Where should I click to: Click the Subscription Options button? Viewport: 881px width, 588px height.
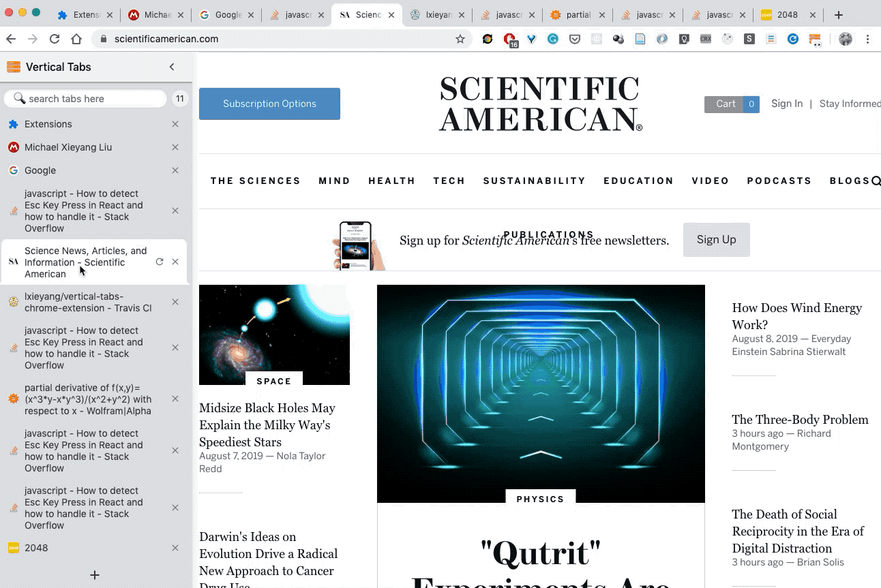269,104
